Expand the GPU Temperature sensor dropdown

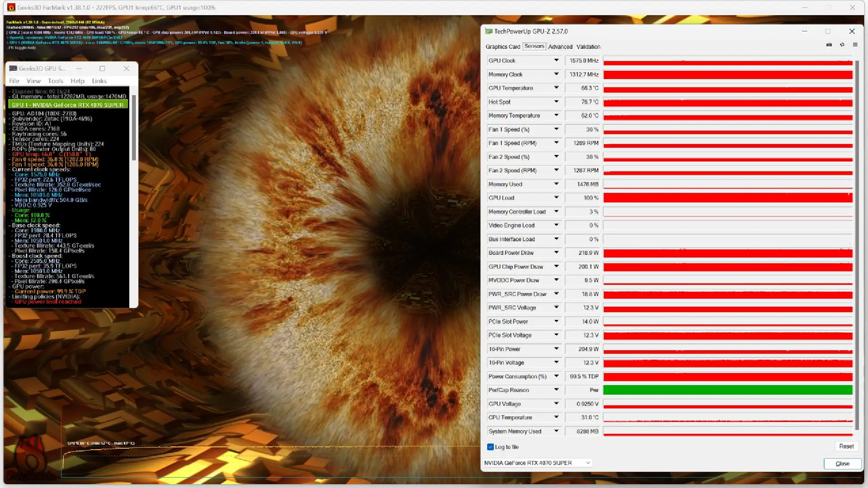coord(556,88)
